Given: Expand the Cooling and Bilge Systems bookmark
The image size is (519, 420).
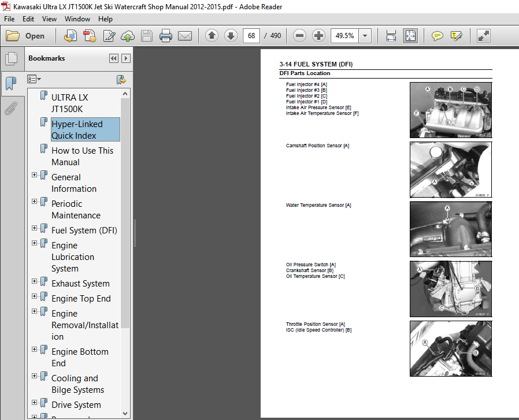Looking at the screenshot, I should (35, 376).
